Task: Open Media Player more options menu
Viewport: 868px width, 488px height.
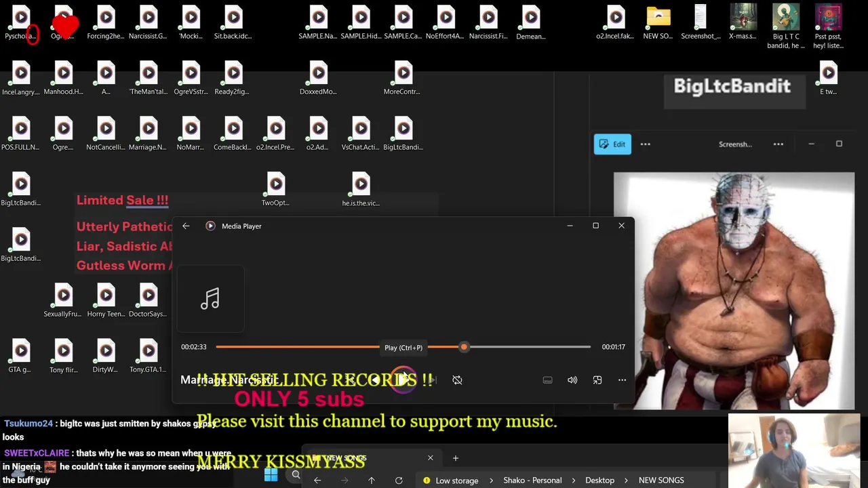Action: [x=622, y=380]
